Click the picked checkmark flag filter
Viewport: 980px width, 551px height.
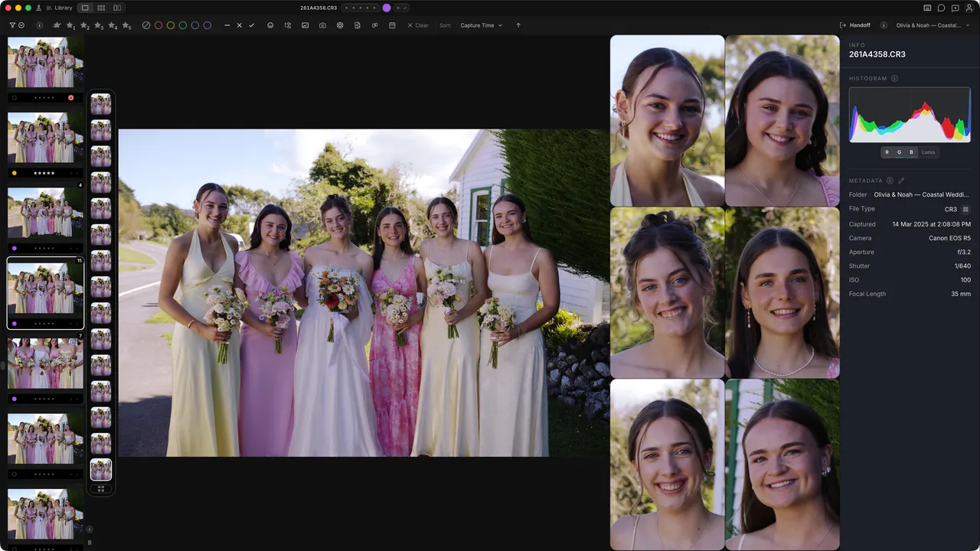pos(251,25)
